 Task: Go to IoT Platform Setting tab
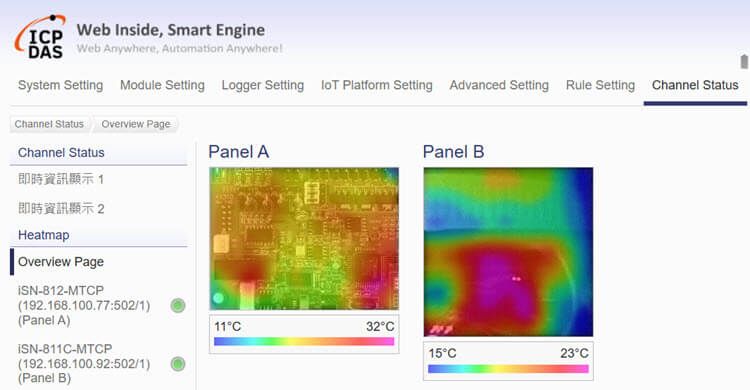(376, 85)
